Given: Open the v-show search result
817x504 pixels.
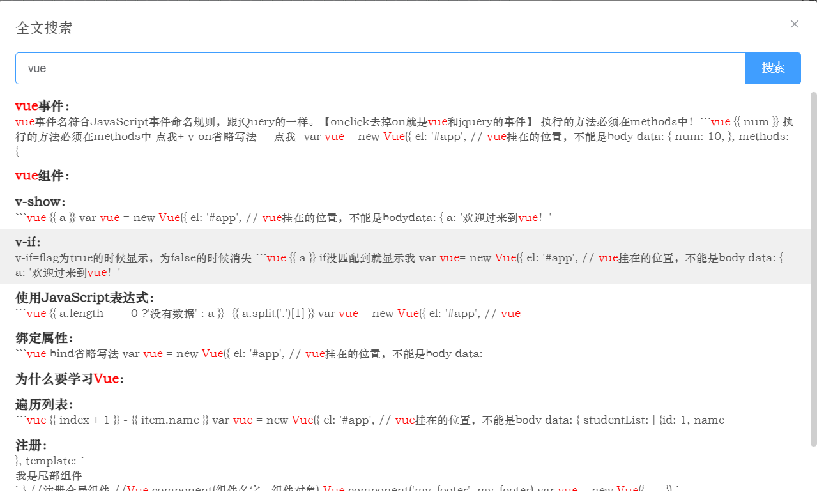Looking at the screenshot, I should pyautogui.click(x=40, y=202).
